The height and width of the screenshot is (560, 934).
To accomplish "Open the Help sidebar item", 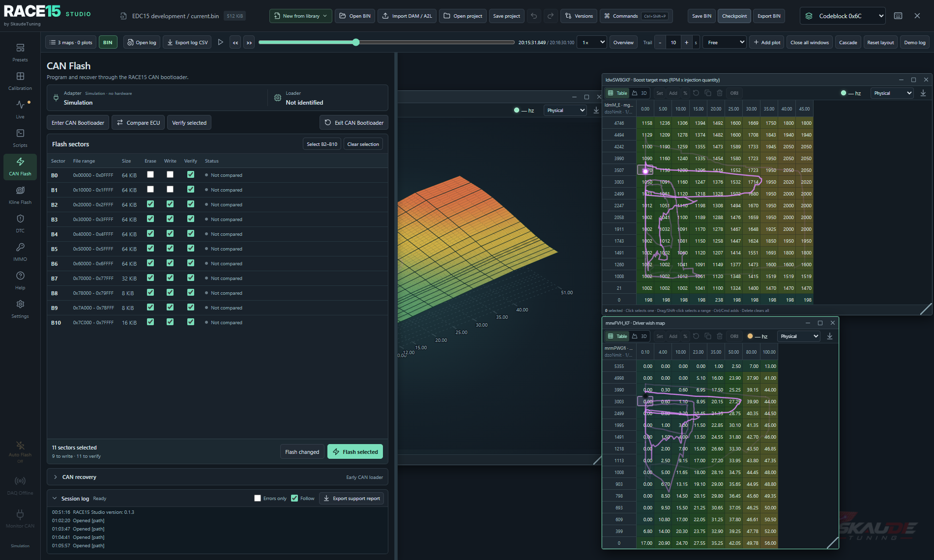I will coord(20,280).
